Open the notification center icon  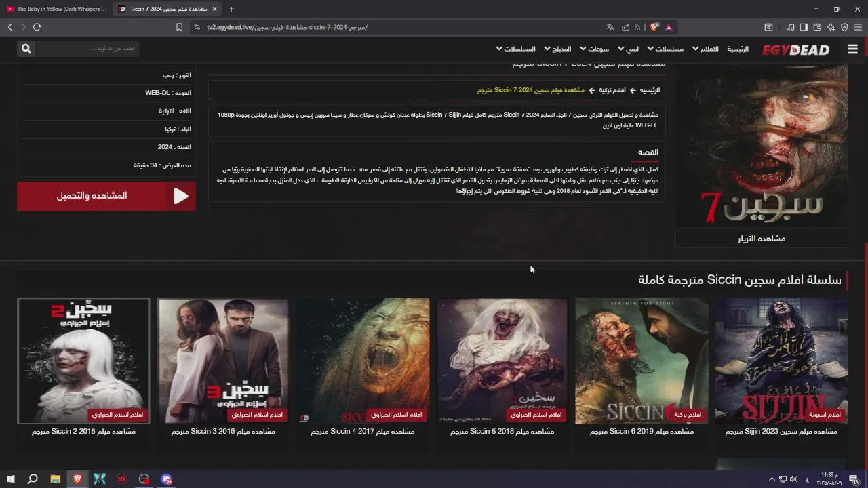pyautogui.click(x=853, y=479)
